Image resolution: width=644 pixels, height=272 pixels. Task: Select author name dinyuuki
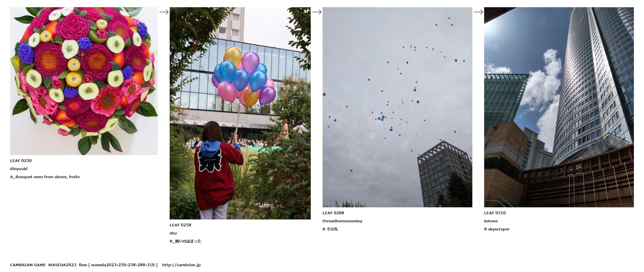tap(19, 169)
